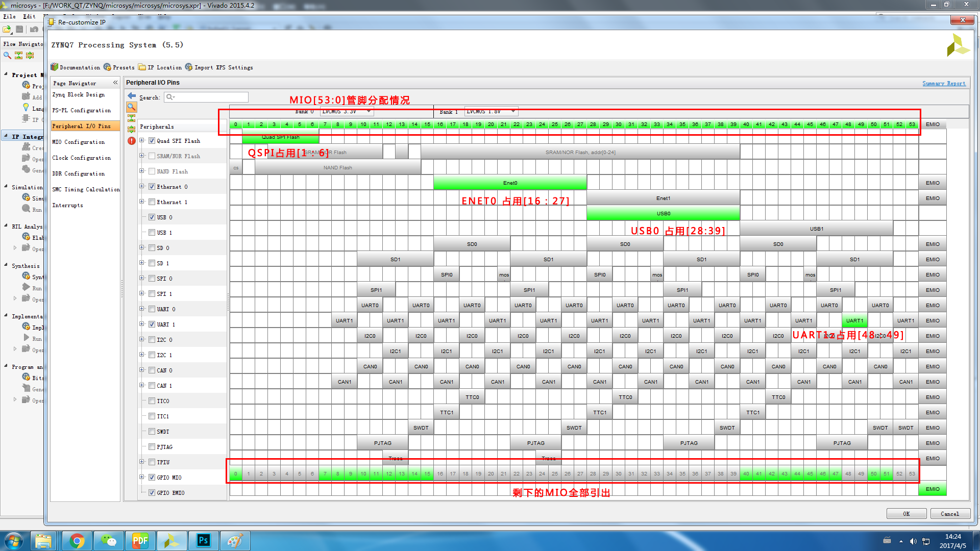Click the green Enet0 pin block
The image size is (980, 551).
coord(510,183)
